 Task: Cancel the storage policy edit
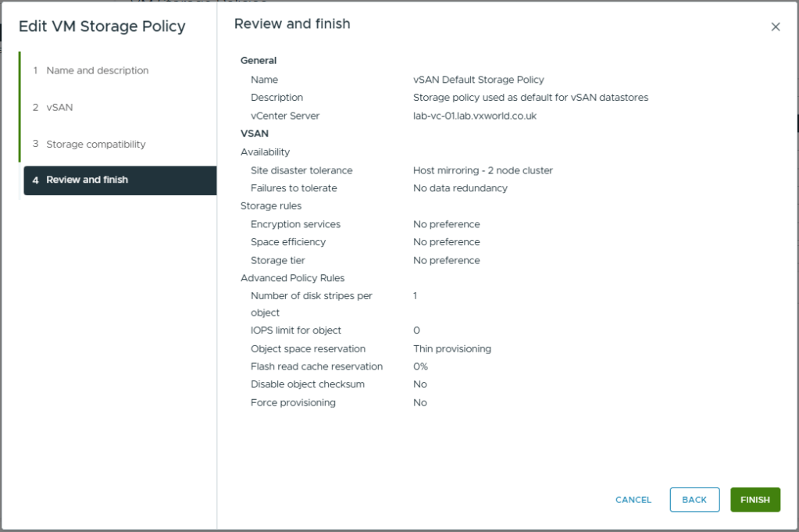click(x=633, y=500)
